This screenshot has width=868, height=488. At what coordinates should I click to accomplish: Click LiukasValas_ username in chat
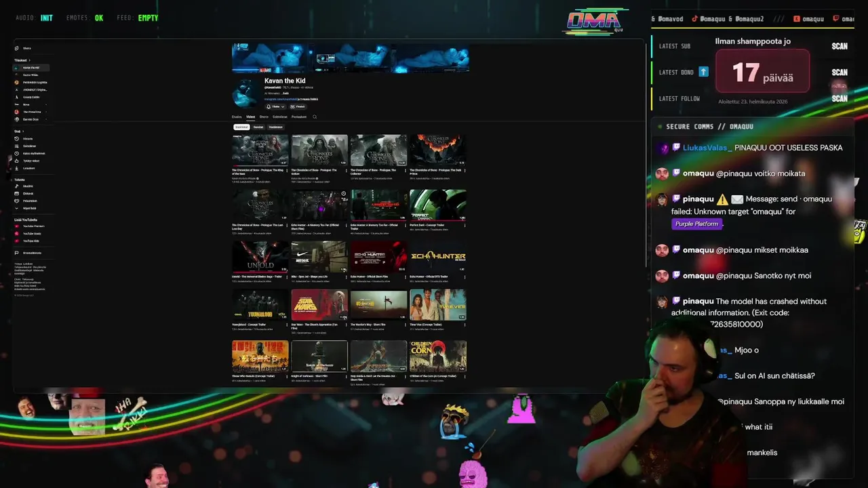tap(707, 148)
